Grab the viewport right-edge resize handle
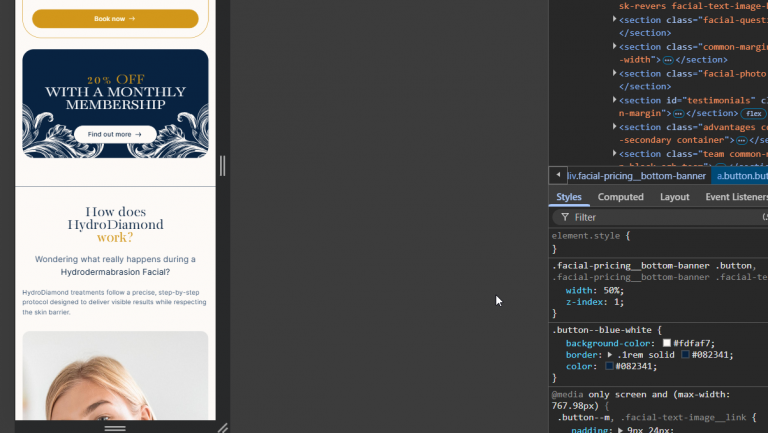 (222, 166)
